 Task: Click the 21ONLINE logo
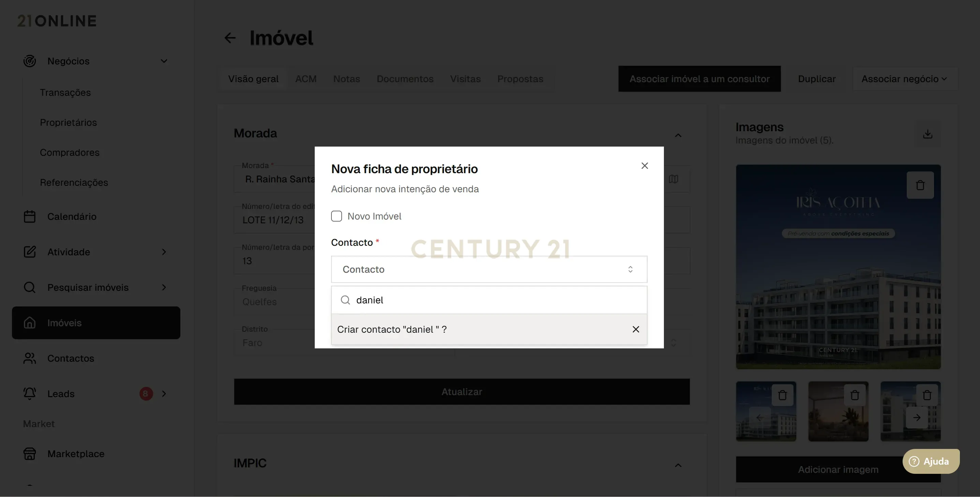(x=57, y=21)
